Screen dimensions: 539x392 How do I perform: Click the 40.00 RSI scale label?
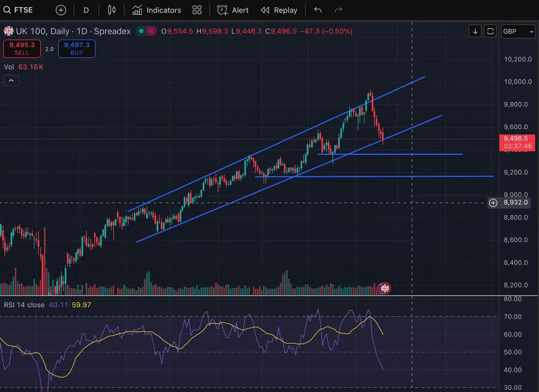[513, 370]
